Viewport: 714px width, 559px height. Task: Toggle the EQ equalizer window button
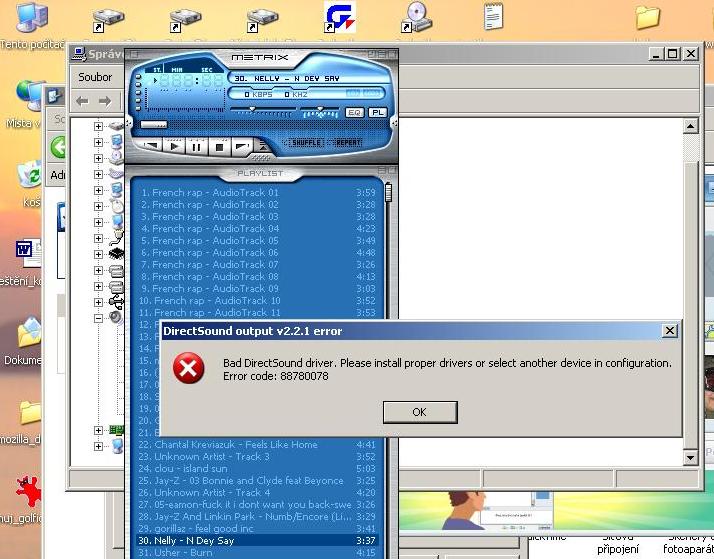(355, 112)
